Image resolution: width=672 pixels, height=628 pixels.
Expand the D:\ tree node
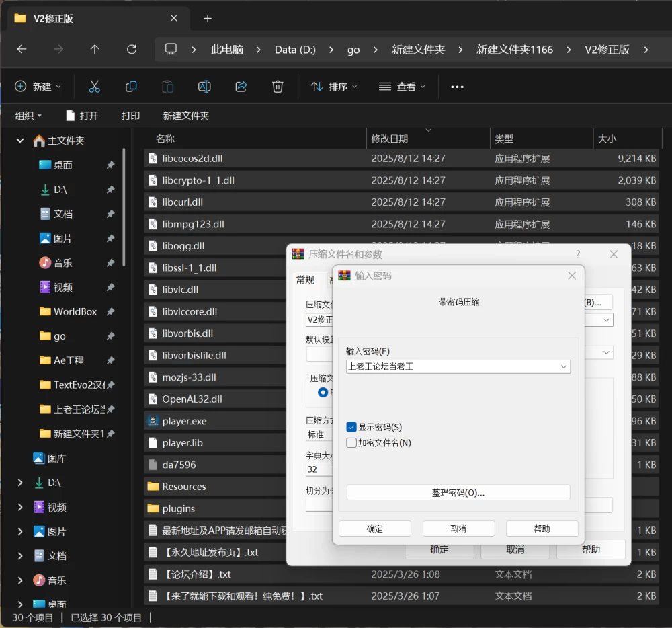click(19, 483)
